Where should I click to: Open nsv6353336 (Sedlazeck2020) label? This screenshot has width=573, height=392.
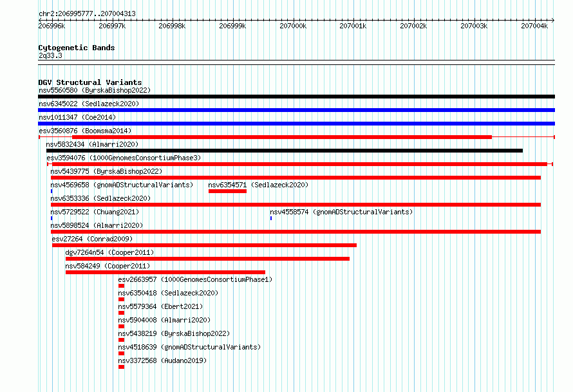(x=100, y=198)
